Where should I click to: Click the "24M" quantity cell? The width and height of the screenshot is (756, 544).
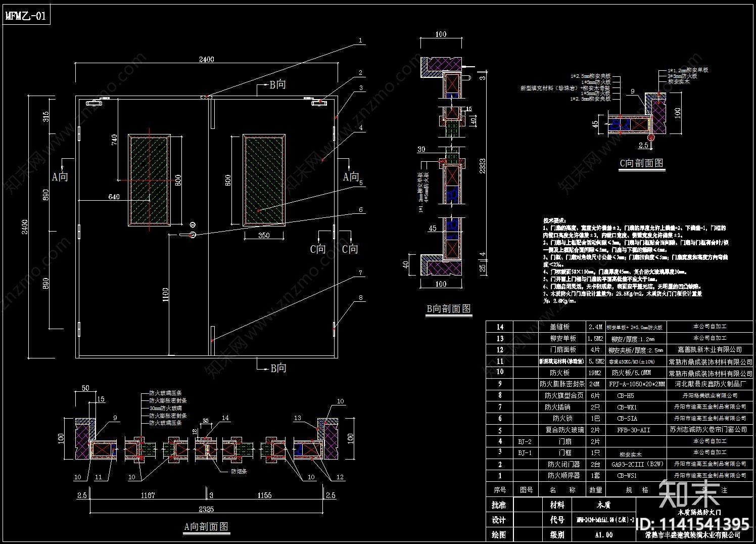point(596,384)
